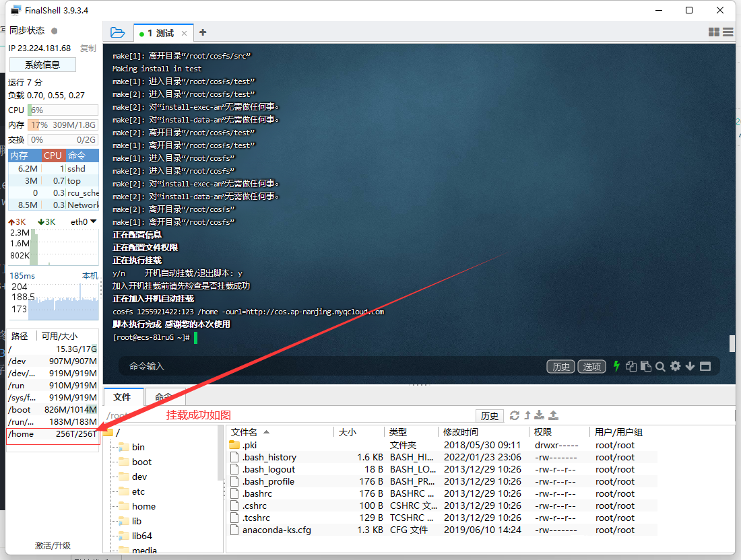741x560 pixels.
Task: Click the /home 256T/256T disk row
Action: pos(53,434)
